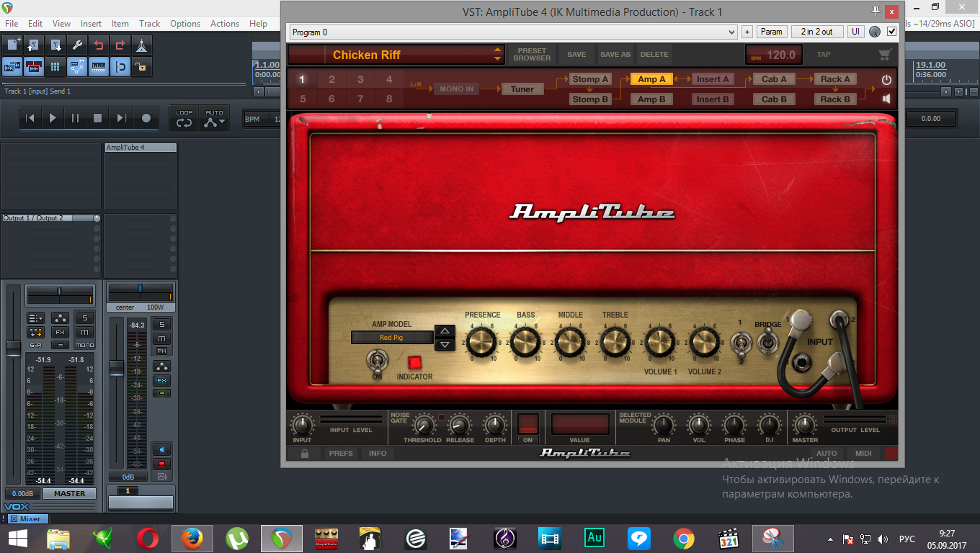980x553 pixels.
Task: Toggle the padlock locking icon
Action: point(142,67)
